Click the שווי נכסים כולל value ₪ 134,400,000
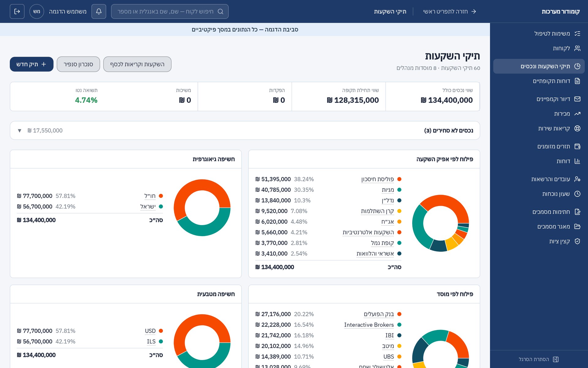 (447, 100)
